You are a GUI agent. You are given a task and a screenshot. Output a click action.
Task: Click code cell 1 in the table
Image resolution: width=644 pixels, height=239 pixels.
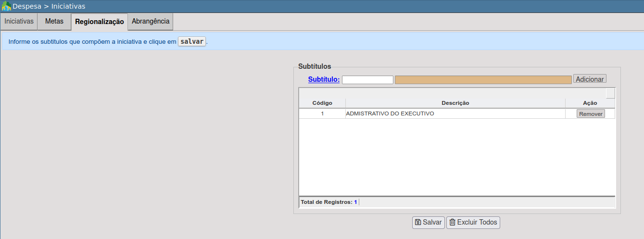click(x=322, y=114)
